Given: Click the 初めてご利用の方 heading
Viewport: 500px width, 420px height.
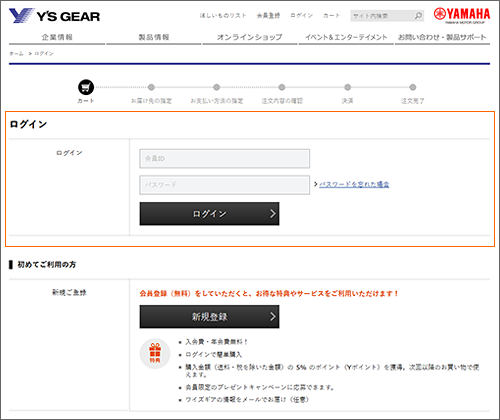Looking at the screenshot, I should 47,265.
